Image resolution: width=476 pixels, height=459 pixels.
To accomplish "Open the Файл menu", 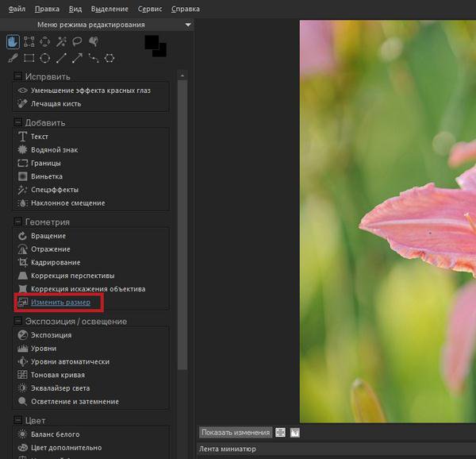I will 15,9.
